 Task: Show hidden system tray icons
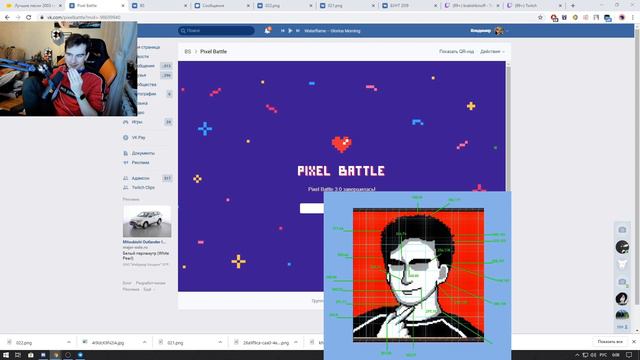coord(577,355)
